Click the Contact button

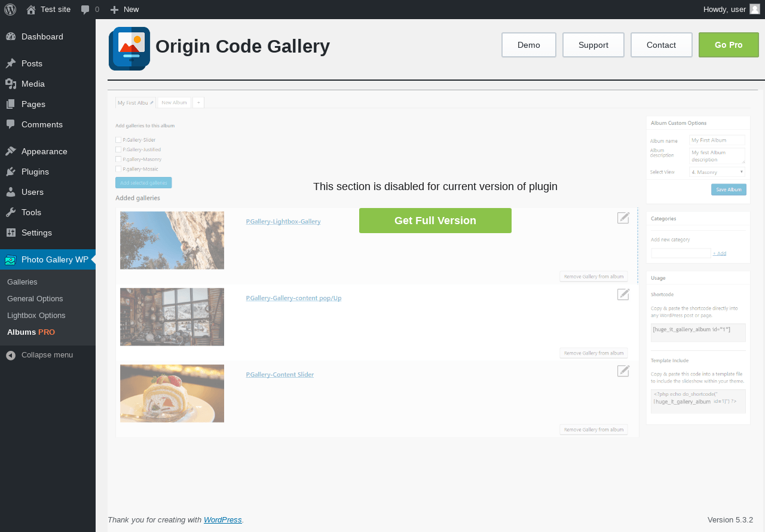coord(662,45)
